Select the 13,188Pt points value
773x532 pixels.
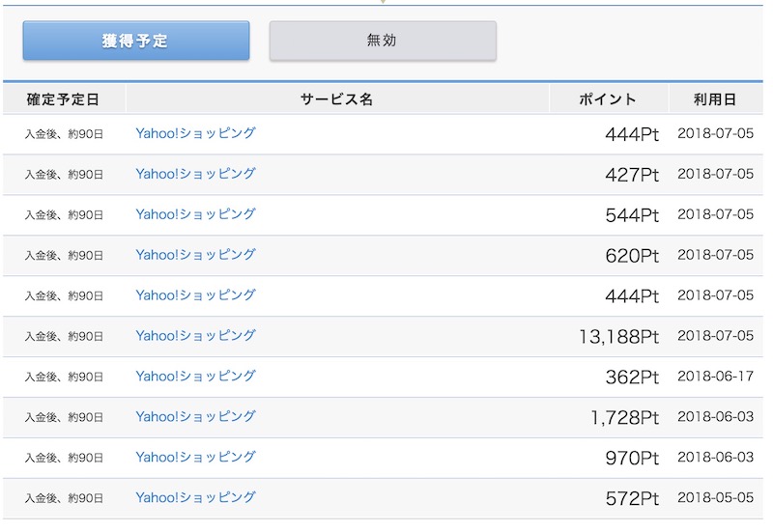coord(618,337)
